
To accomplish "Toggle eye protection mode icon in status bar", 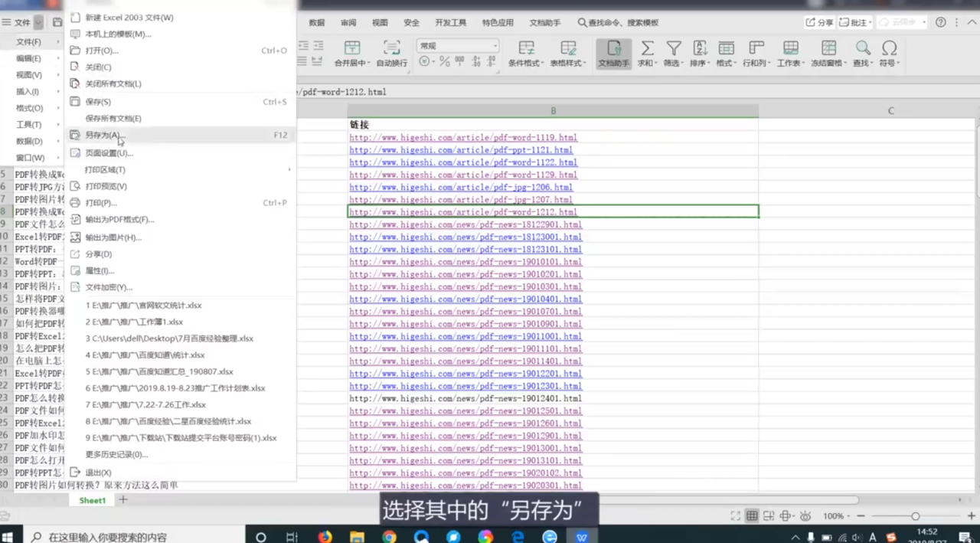I will click(805, 516).
